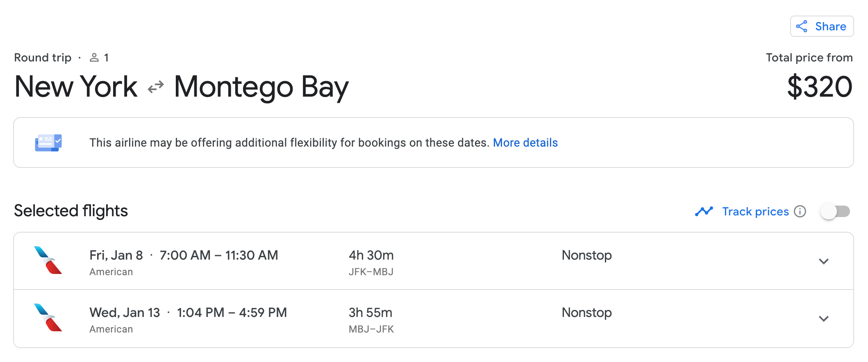Click the Share icon at top right
Viewport: 868px width, 362px height.
pyautogui.click(x=802, y=26)
